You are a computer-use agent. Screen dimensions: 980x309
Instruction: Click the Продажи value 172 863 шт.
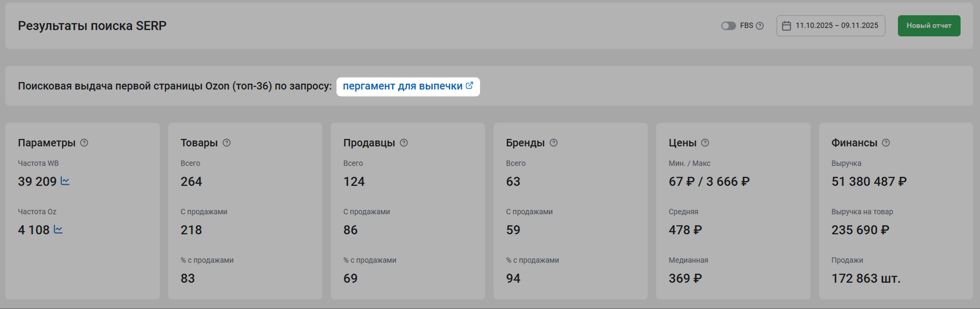click(866, 278)
